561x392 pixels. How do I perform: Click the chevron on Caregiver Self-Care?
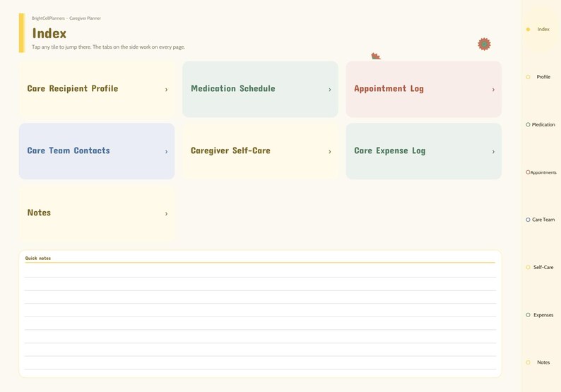330,152
